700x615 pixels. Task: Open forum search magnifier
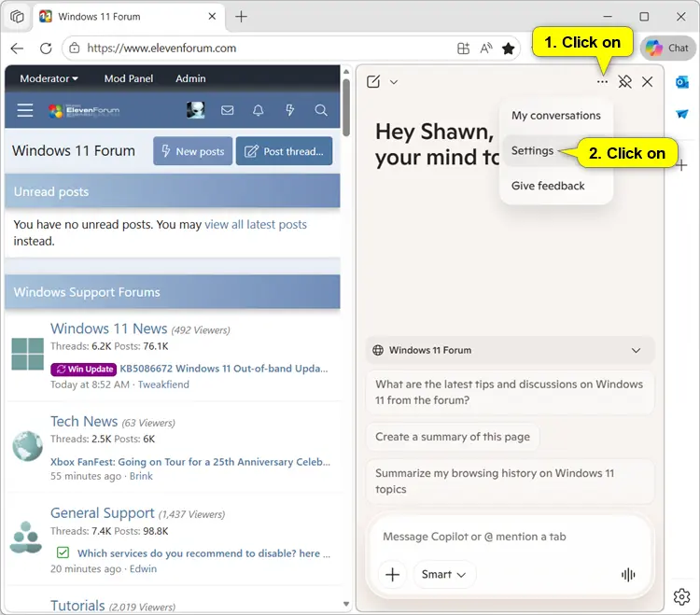coord(321,110)
